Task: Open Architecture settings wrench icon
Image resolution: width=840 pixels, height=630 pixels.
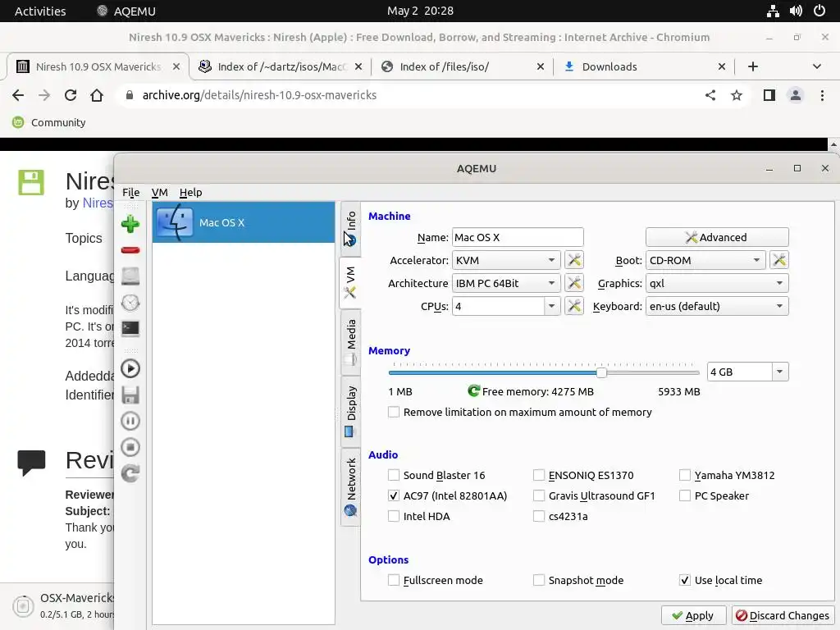Action: [573, 283]
